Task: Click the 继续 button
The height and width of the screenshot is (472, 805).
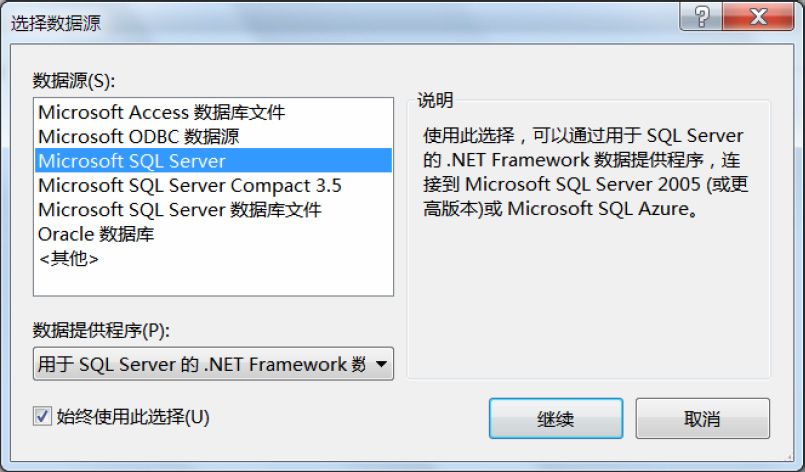Action: point(556,419)
